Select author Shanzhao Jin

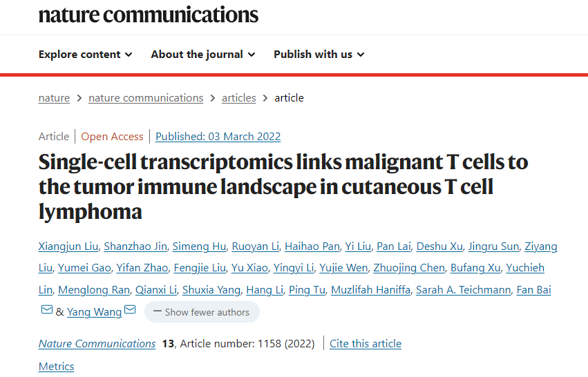135,246
